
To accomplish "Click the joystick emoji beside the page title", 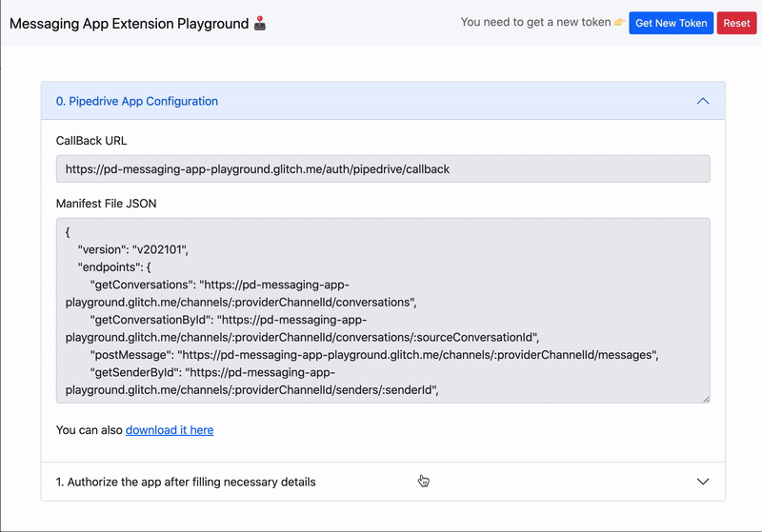I will [260, 23].
